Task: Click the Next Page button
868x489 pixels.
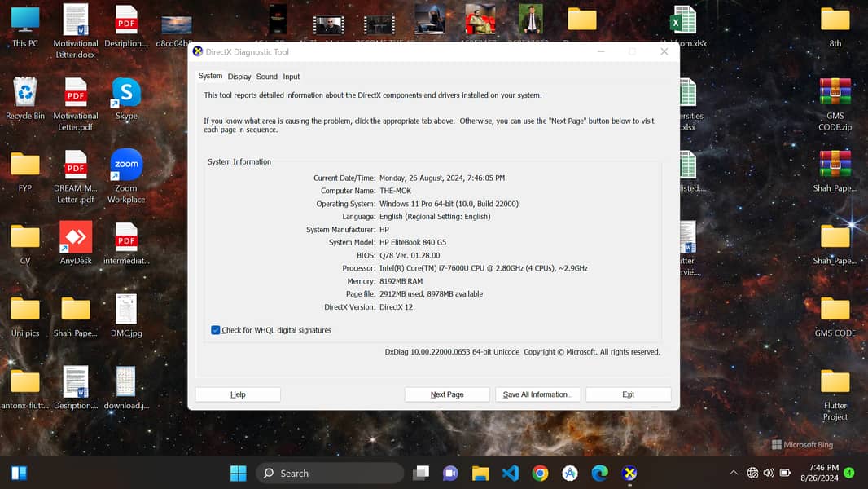Action: pyautogui.click(x=447, y=394)
